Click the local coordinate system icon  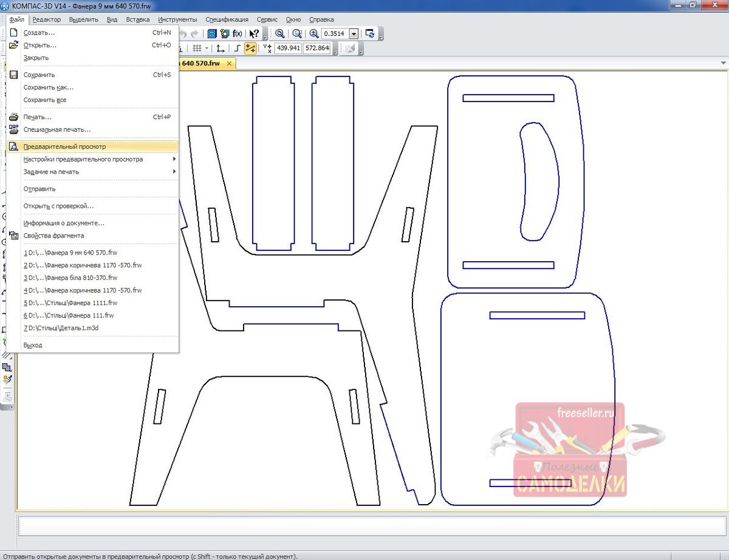220,49
